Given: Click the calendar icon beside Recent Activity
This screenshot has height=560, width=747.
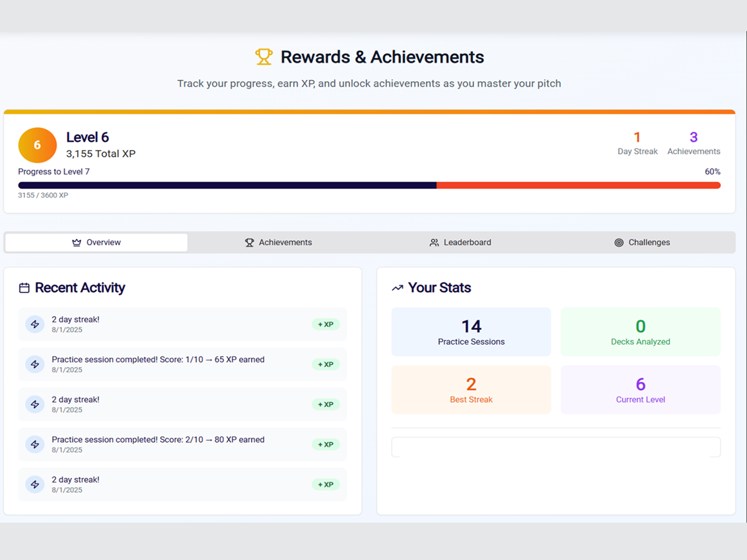Looking at the screenshot, I should (x=24, y=288).
